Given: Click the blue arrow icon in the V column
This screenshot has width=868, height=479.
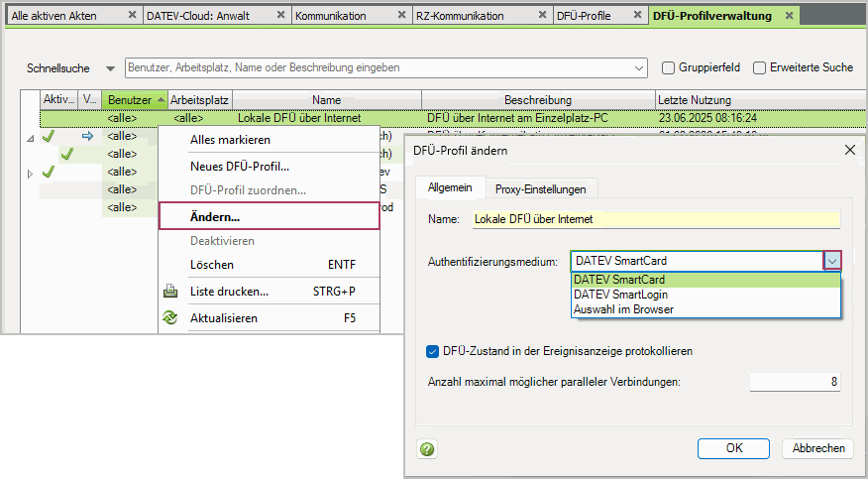Looking at the screenshot, I should (87, 136).
